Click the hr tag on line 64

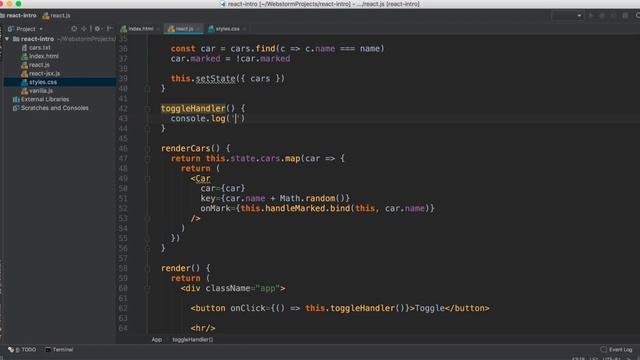coord(203,328)
